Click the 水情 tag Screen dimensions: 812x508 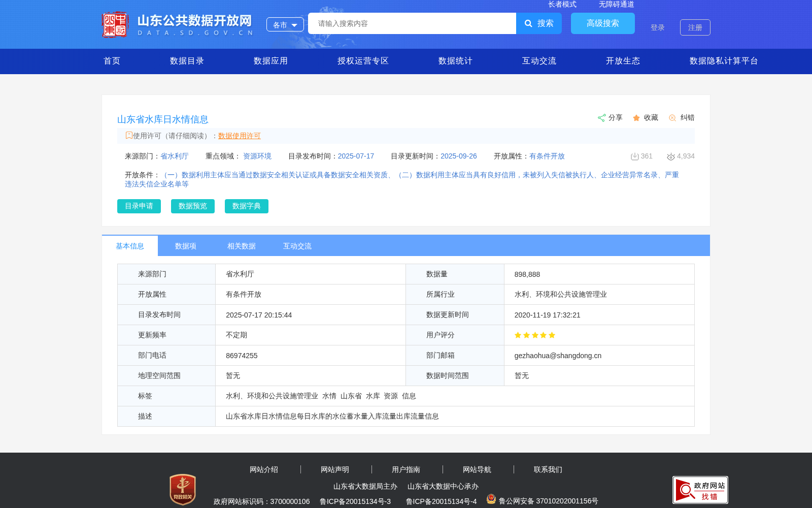pos(329,396)
